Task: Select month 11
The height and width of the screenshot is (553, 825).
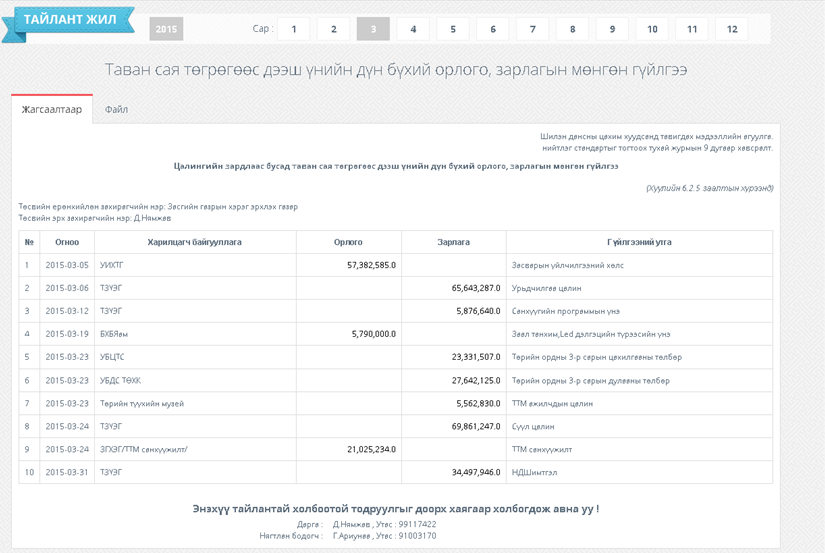Action: (692, 29)
